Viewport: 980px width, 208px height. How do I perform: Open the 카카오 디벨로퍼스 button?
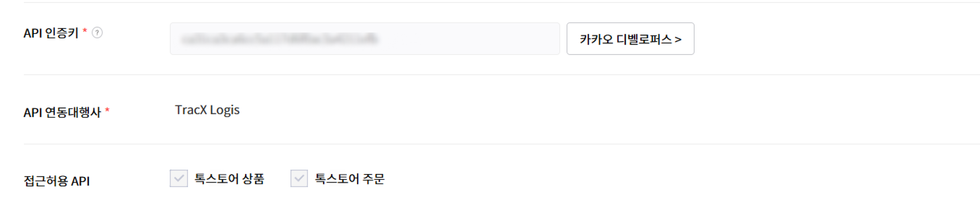pyautogui.click(x=630, y=39)
